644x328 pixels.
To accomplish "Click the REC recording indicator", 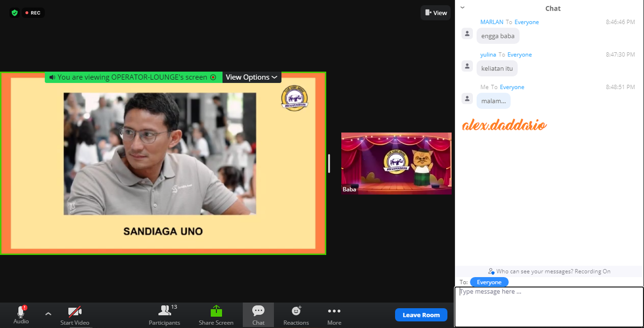I will (x=33, y=13).
